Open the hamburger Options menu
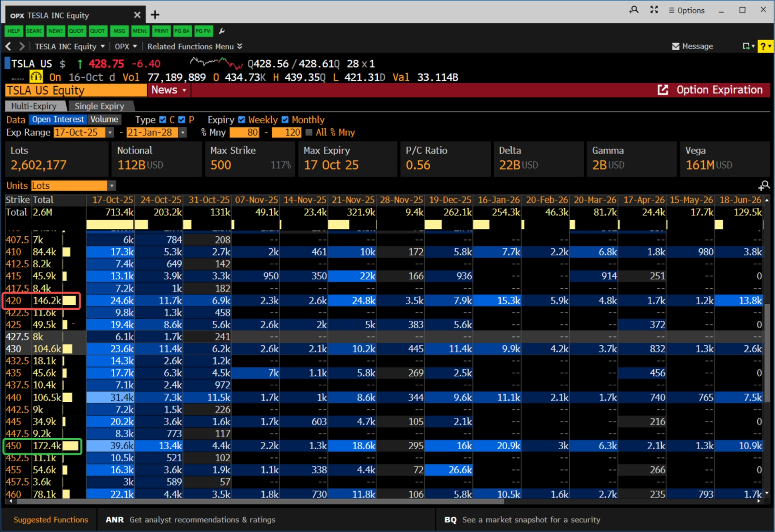775x532 pixels. [x=686, y=10]
